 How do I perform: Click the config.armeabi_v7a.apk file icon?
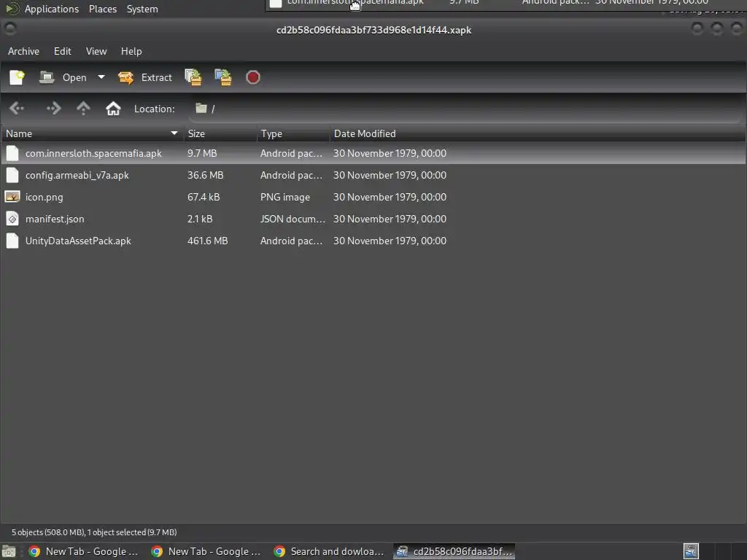pos(12,175)
